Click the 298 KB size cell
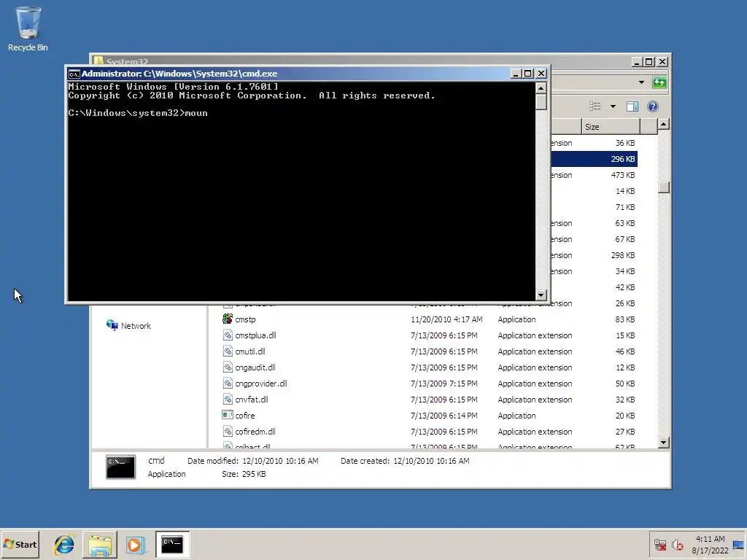747x560 pixels. [623, 255]
